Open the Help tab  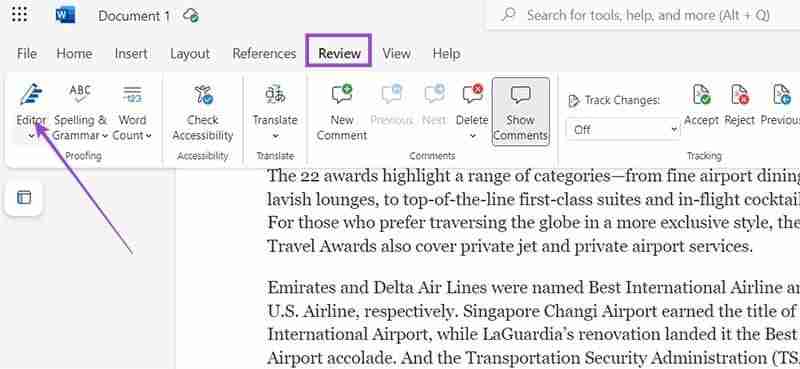446,54
